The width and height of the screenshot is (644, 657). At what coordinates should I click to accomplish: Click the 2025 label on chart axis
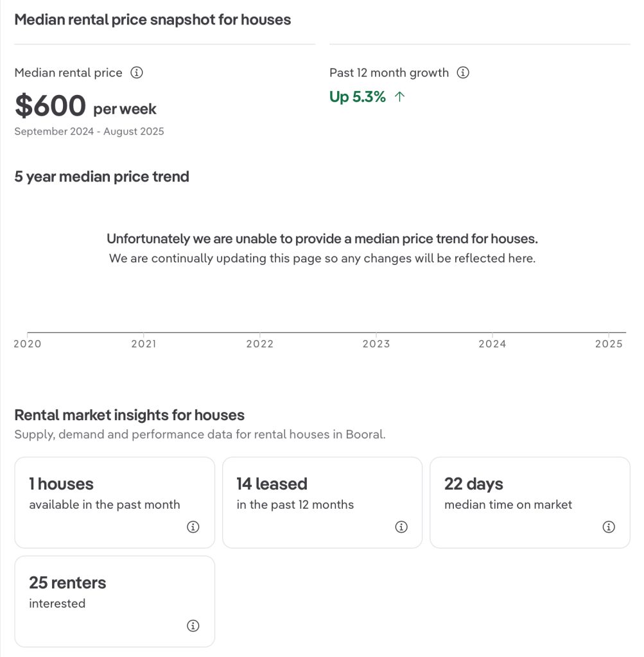click(608, 344)
